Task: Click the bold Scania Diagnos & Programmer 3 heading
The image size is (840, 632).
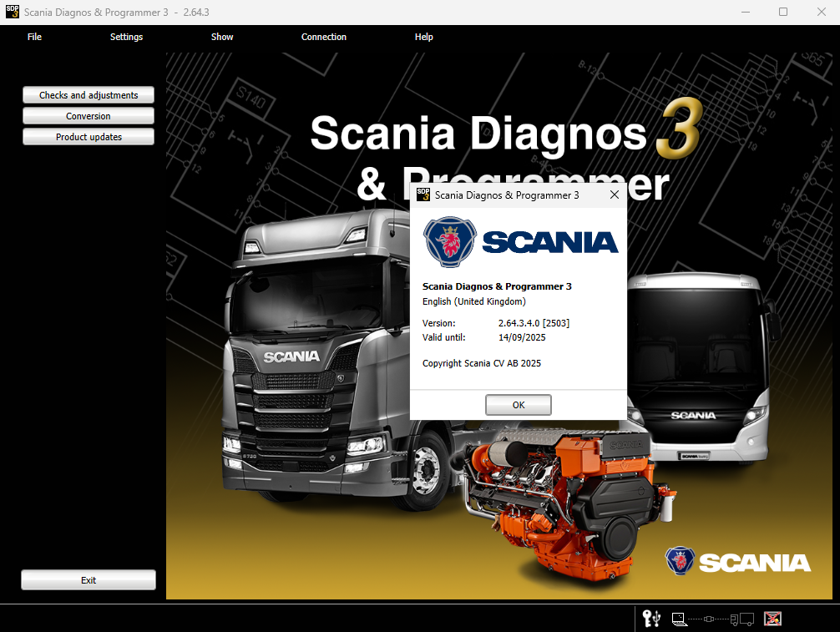Action: (x=497, y=286)
